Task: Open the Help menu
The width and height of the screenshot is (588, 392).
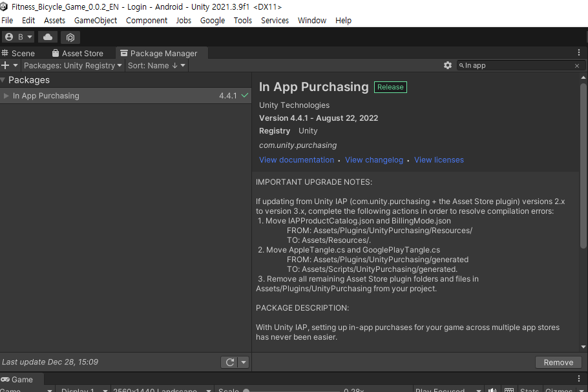Action: point(343,21)
